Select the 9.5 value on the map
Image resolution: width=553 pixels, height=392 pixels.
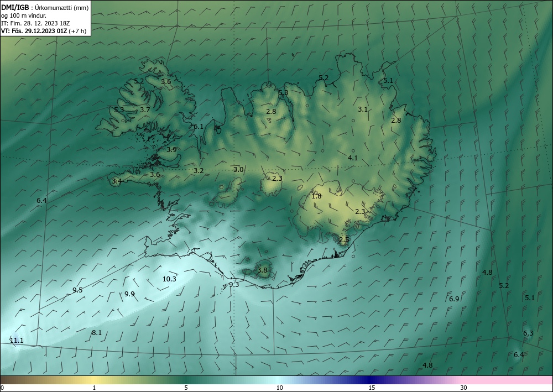coord(77,290)
